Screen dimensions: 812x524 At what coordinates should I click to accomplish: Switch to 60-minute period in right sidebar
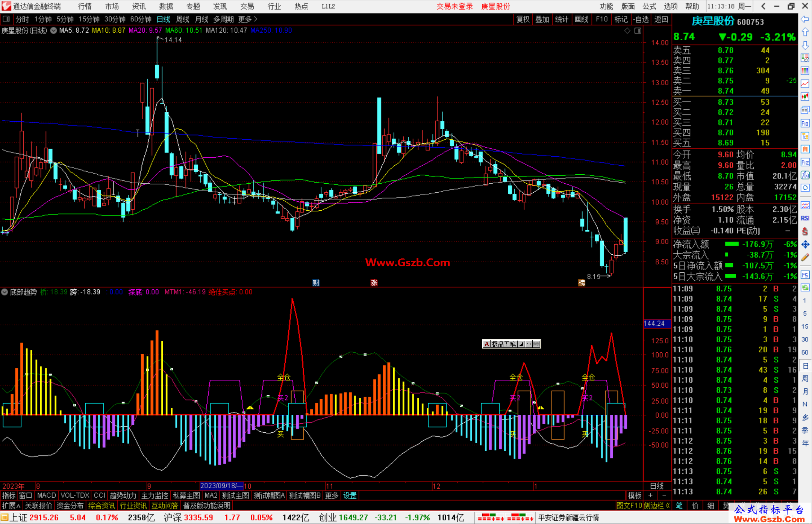pos(804,352)
